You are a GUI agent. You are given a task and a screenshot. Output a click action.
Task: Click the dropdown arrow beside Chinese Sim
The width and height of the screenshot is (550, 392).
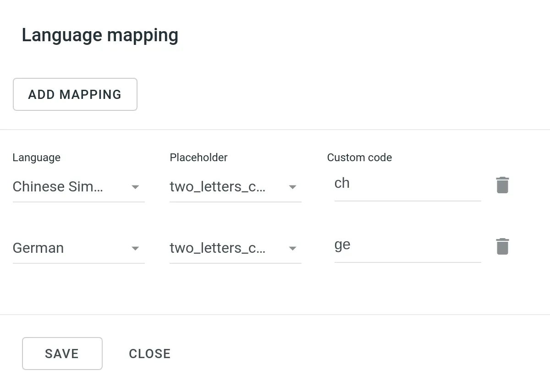tap(135, 187)
